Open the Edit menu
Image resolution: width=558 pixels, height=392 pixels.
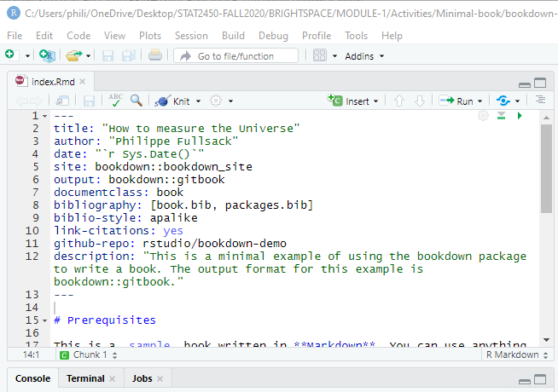pos(44,36)
